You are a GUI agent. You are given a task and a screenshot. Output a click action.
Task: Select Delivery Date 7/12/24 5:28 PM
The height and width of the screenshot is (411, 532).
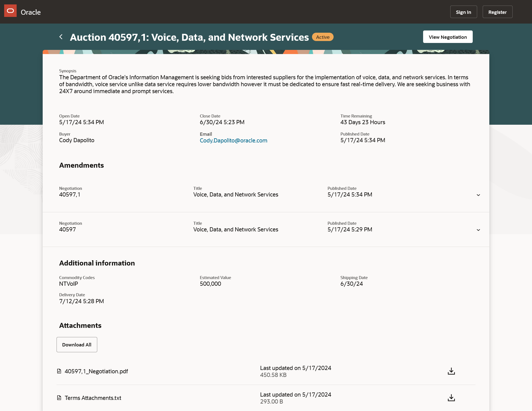tap(81, 301)
